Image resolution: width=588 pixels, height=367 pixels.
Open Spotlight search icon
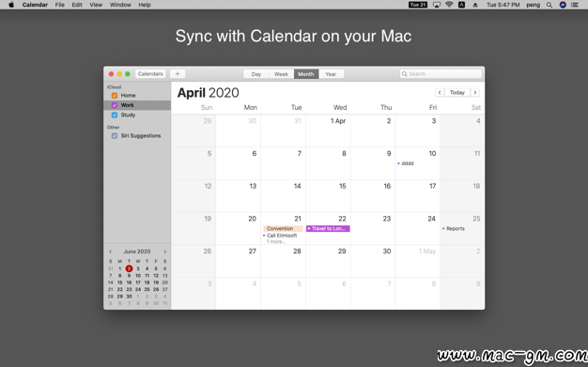(x=549, y=5)
